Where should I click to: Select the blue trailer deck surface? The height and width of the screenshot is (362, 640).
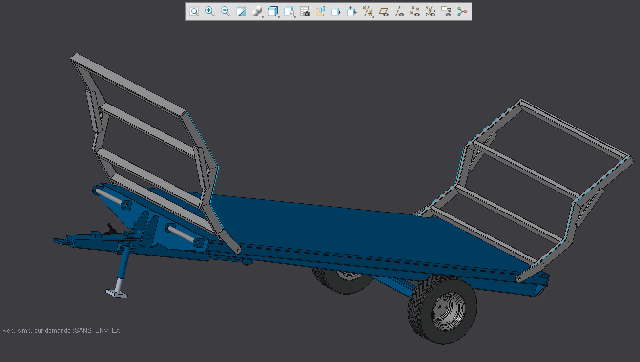click(x=327, y=229)
